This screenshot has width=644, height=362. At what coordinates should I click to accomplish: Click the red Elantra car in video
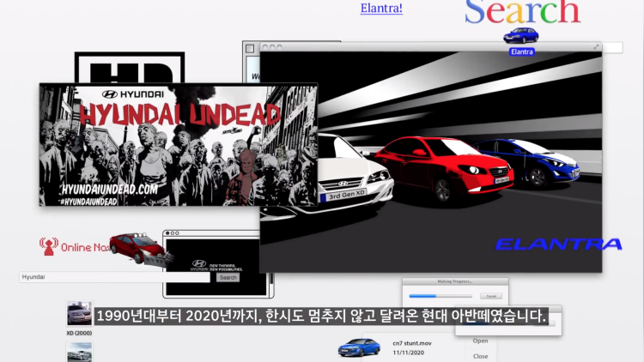tap(444, 168)
